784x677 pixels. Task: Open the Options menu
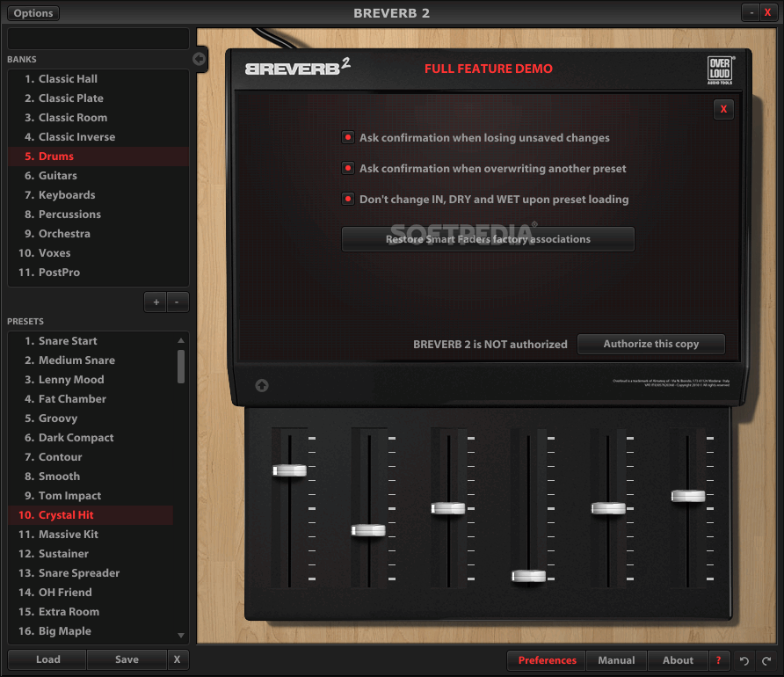(33, 13)
